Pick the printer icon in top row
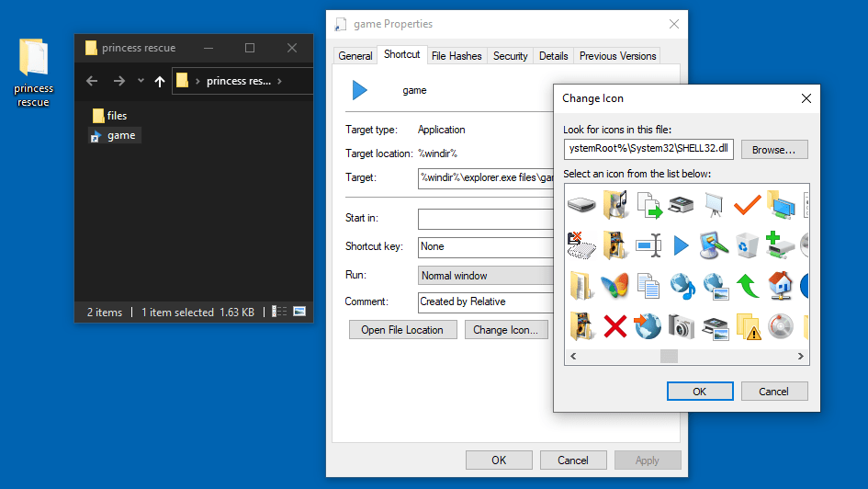The image size is (868, 489). pos(681,203)
